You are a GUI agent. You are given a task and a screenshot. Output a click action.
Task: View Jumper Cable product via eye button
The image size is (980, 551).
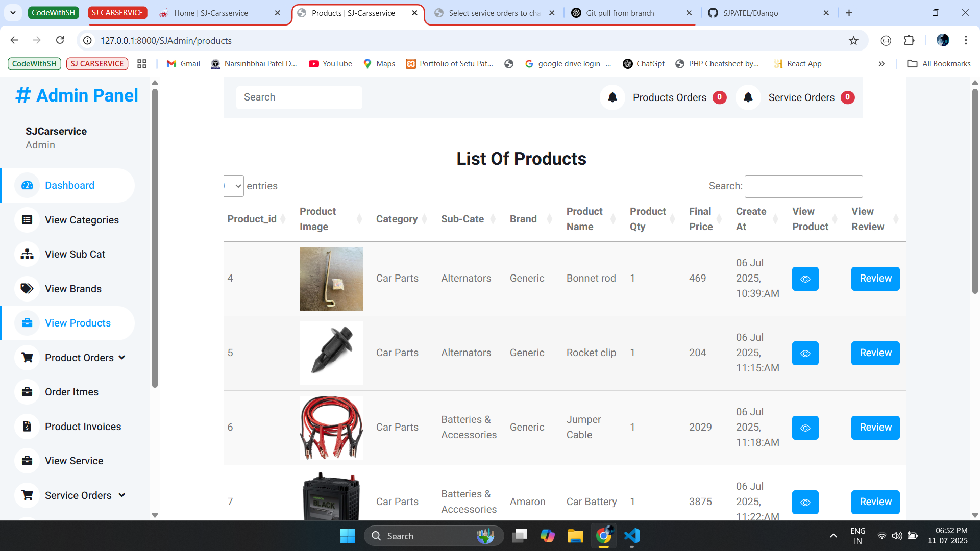pos(805,428)
